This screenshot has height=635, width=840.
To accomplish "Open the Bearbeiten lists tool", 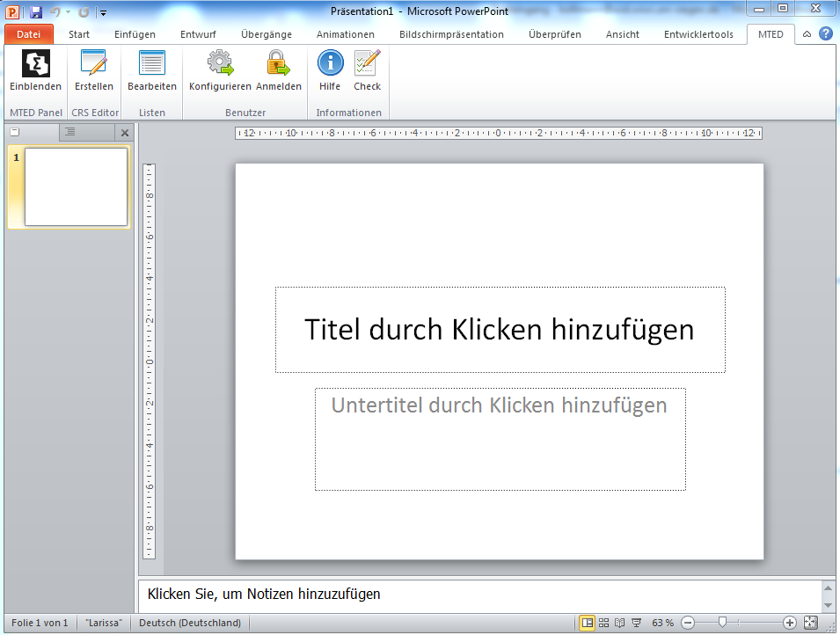I will coord(152,70).
